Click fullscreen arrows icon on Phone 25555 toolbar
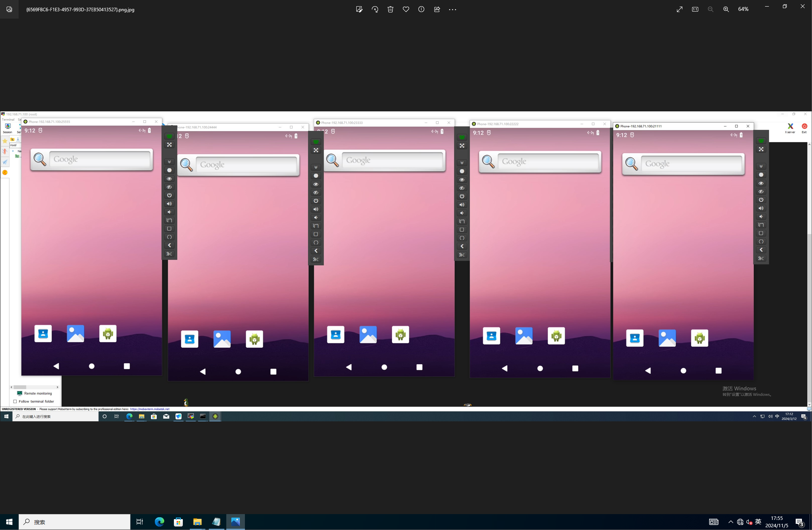Screen dimensions: 812x530 [169, 145]
